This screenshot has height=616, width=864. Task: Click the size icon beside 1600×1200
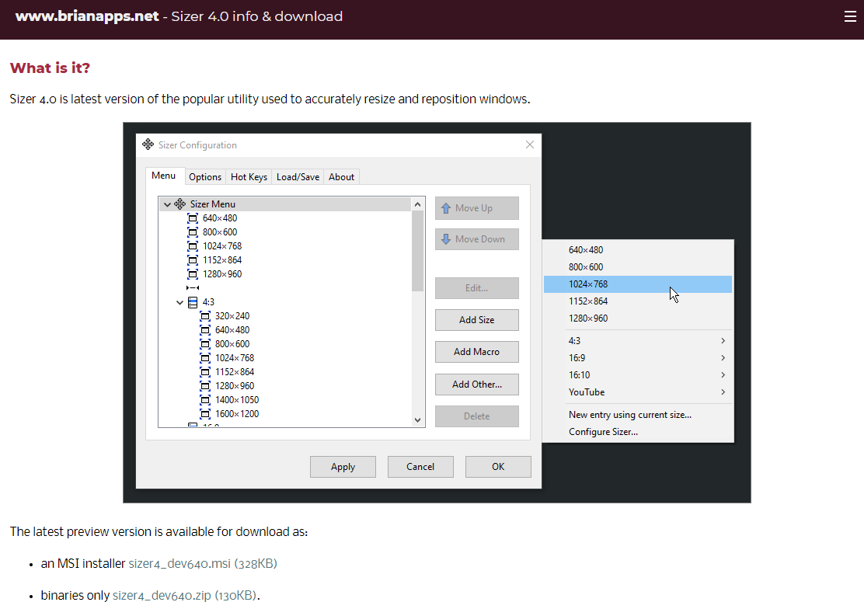pyautogui.click(x=205, y=414)
